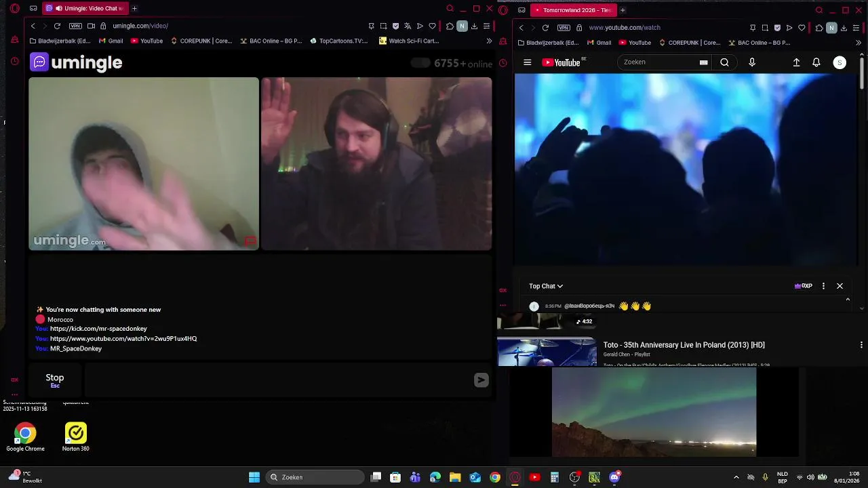Expand the Top Chat dropdown

point(546,286)
